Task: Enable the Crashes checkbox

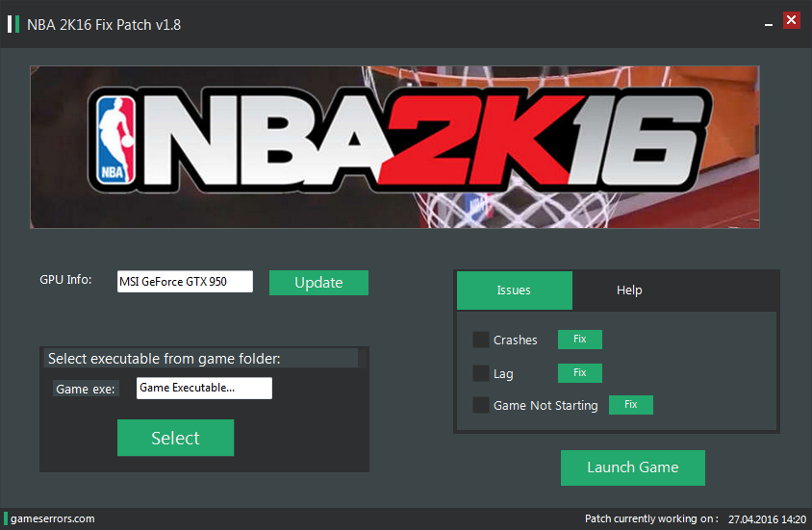Action: (x=481, y=340)
